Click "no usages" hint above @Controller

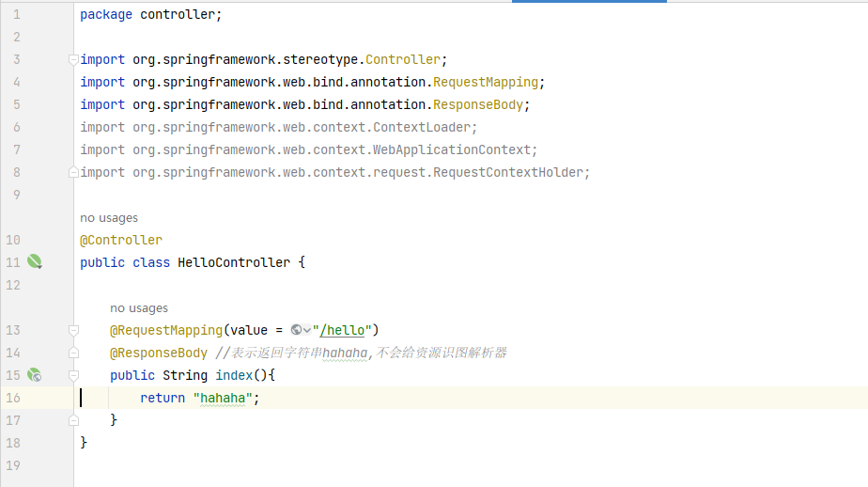[109, 218]
